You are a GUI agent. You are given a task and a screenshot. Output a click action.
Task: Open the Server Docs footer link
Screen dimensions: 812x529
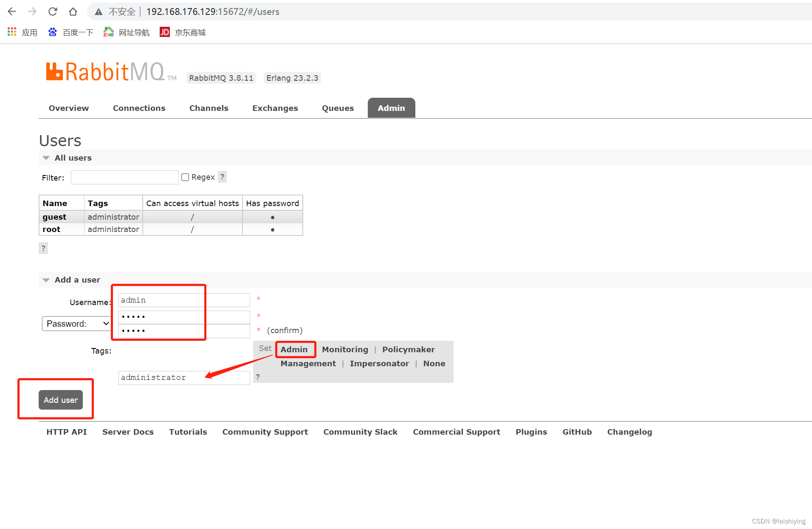(128, 432)
